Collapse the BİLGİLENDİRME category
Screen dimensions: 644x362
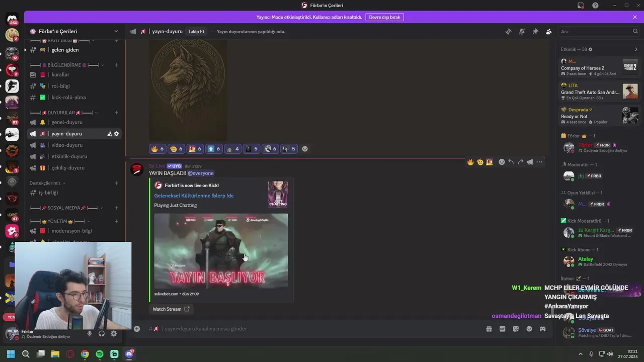click(x=66, y=65)
